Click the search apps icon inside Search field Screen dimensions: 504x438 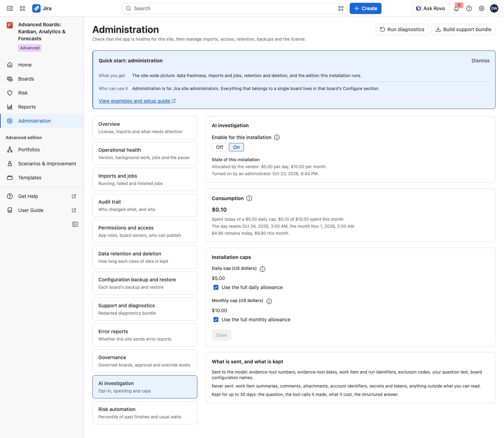click(341, 8)
